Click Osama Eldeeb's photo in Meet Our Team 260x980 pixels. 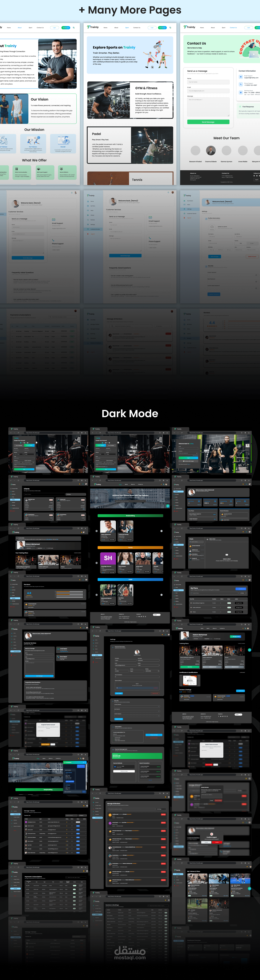(211, 151)
